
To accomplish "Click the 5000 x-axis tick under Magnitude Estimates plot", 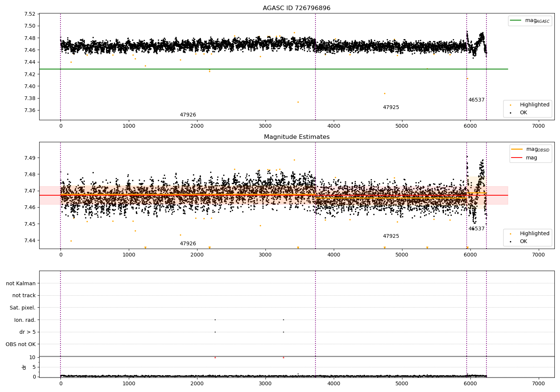I will tap(402, 255).
